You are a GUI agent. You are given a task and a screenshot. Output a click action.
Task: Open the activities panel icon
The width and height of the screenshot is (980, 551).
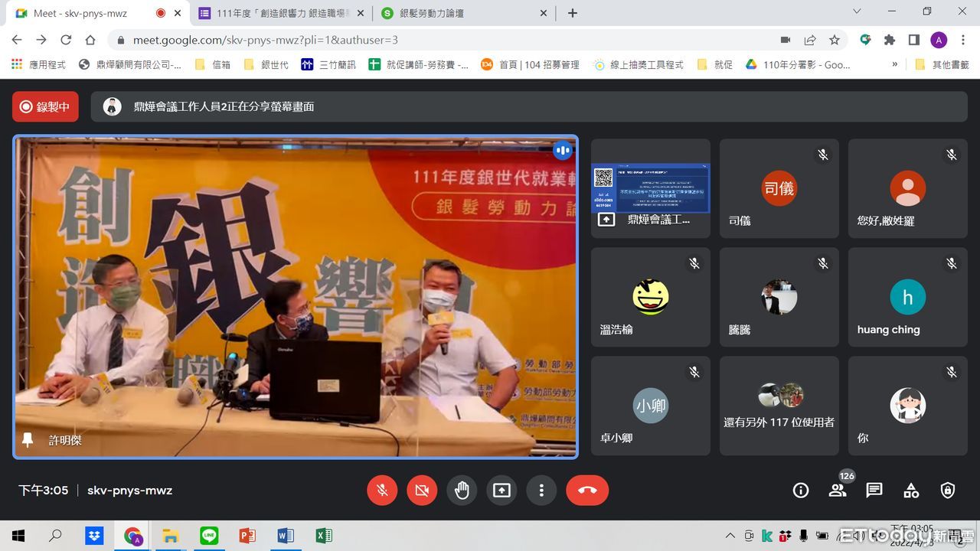[x=911, y=491]
